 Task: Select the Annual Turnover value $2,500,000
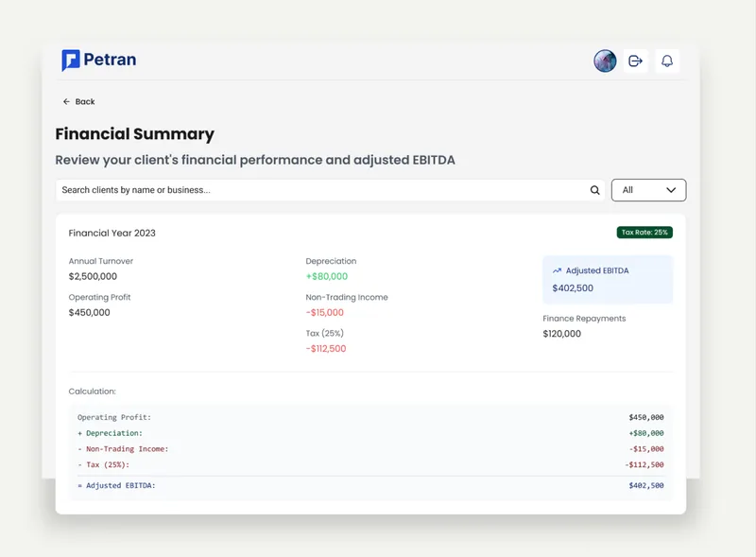93,276
